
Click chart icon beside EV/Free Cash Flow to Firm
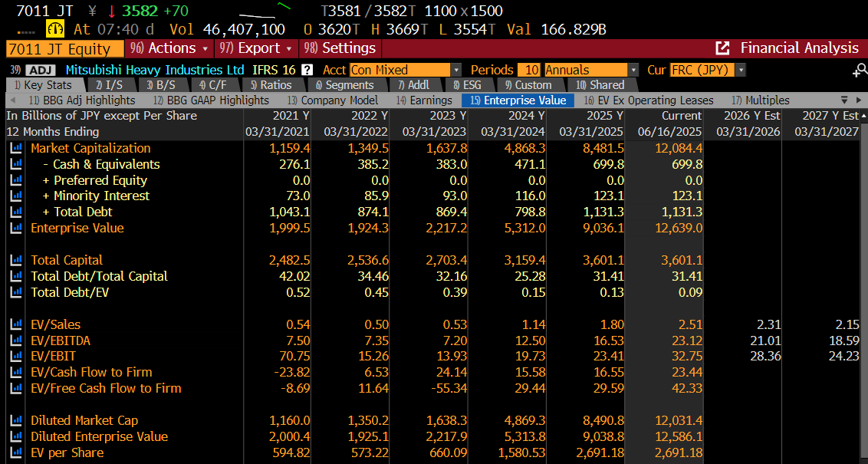click(x=16, y=388)
